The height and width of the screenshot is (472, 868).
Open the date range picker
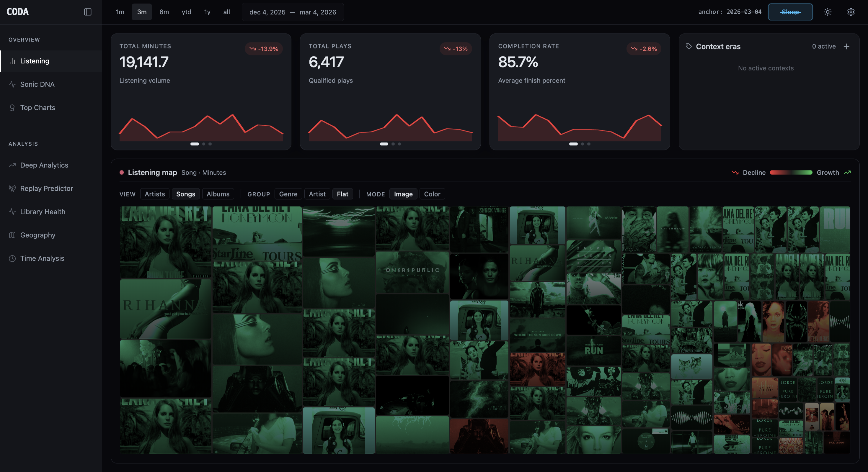293,12
